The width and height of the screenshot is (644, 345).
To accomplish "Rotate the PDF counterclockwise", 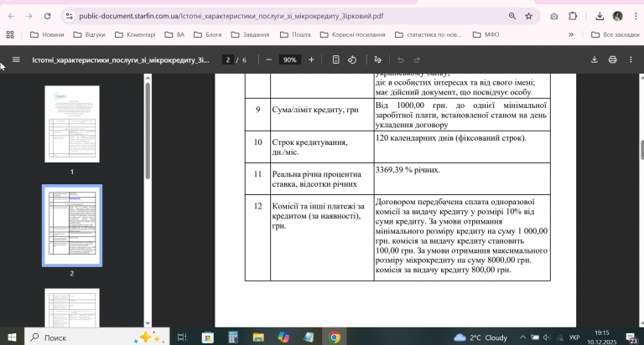I will pos(352,60).
